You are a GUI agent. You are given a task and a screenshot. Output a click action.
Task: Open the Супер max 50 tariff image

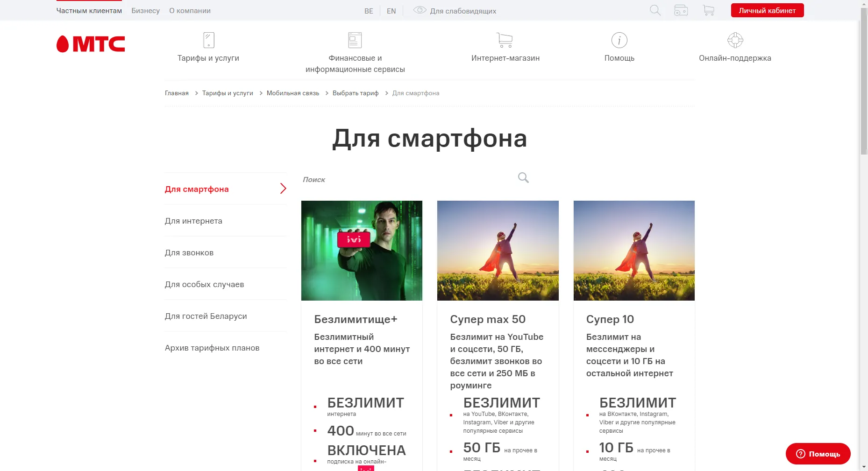[x=498, y=251]
